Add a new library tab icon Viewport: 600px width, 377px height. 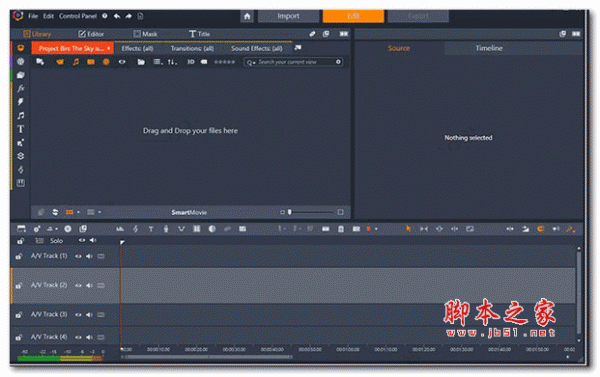(298, 48)
